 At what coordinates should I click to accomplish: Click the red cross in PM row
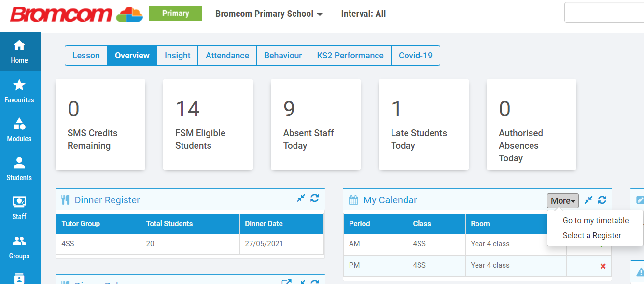[602, 266]
